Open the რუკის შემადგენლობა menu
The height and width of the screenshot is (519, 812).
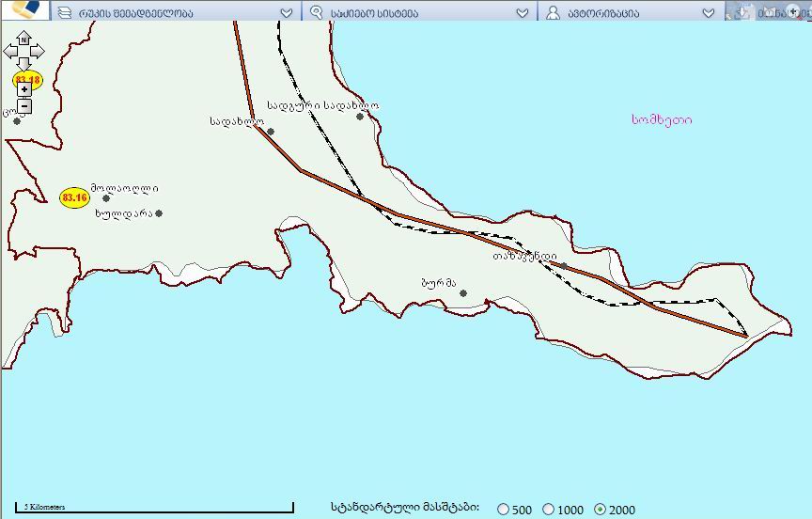[176, 10]
